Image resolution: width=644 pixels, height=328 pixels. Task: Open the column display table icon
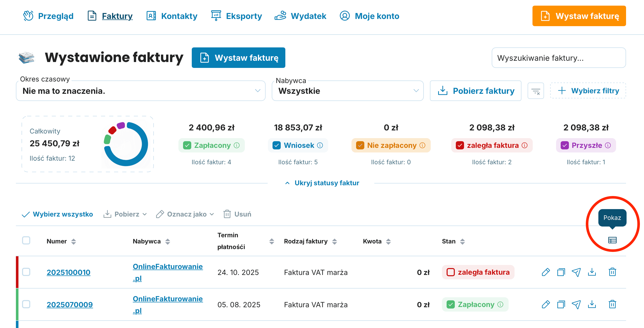point(612,240)
